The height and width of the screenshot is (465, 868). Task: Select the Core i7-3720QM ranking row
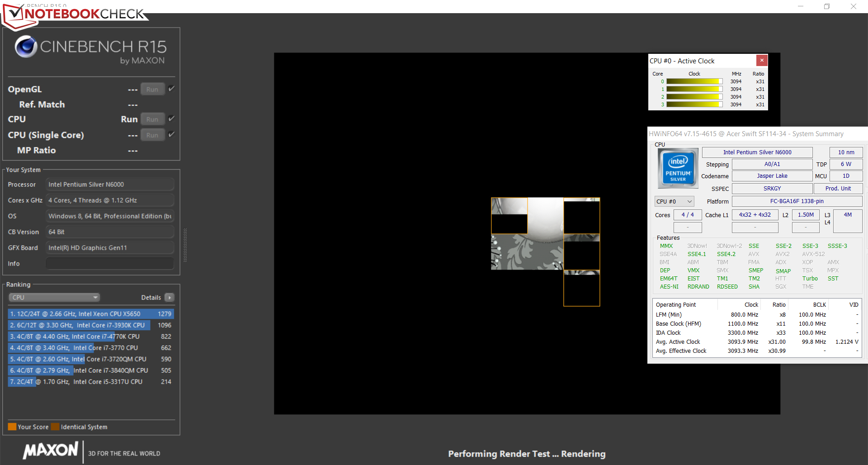[x=91, y=359]
